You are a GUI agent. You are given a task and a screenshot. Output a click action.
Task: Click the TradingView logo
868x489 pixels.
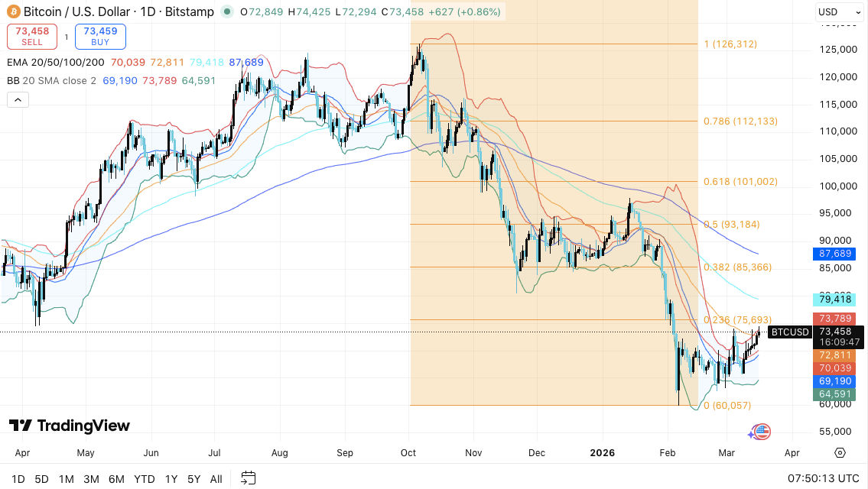click(x=70, y=426)
